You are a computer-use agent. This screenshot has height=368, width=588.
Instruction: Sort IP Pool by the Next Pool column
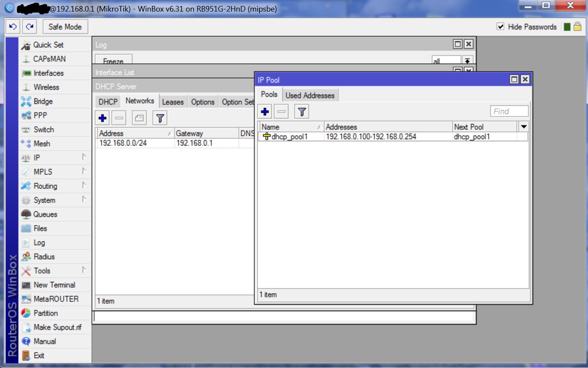click(x=484, y=127)
